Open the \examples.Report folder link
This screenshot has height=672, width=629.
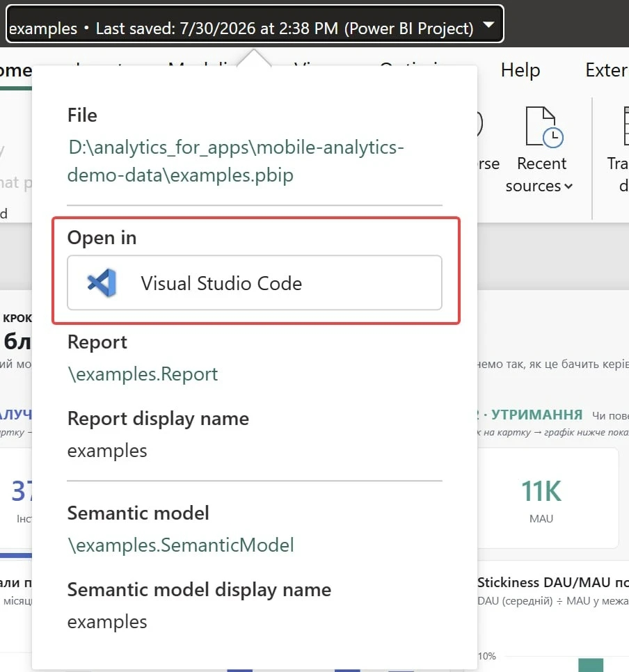click(x=143, y=374)
